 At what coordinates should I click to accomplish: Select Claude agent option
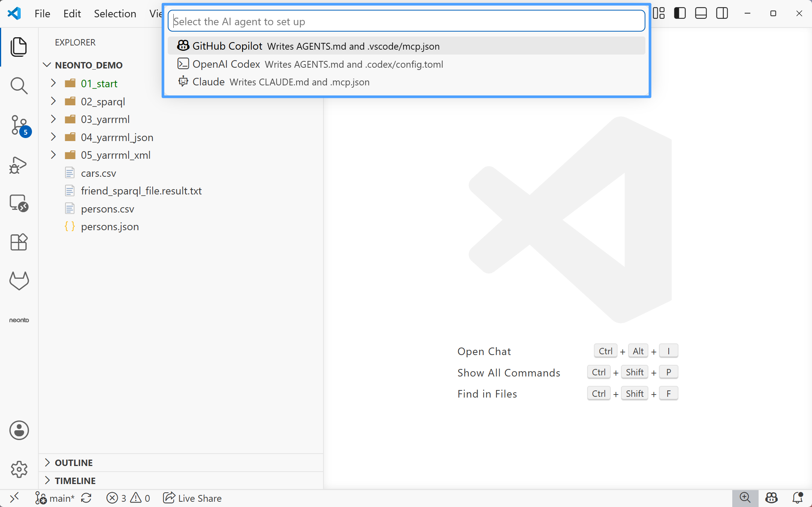406,82
